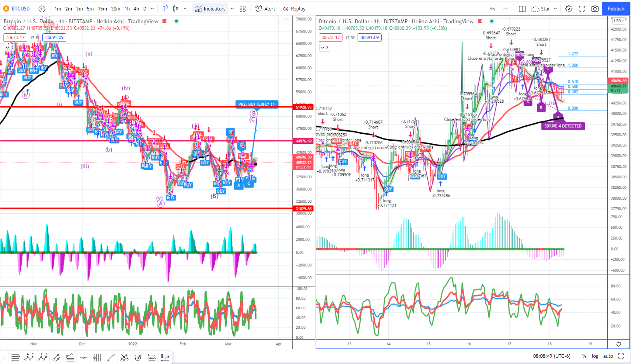Select the diagonal trend line drawing tool

coord(111,357)
